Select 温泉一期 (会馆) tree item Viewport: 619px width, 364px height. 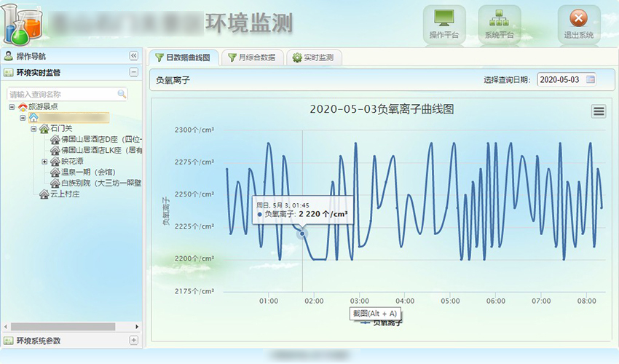pos(89,173)
